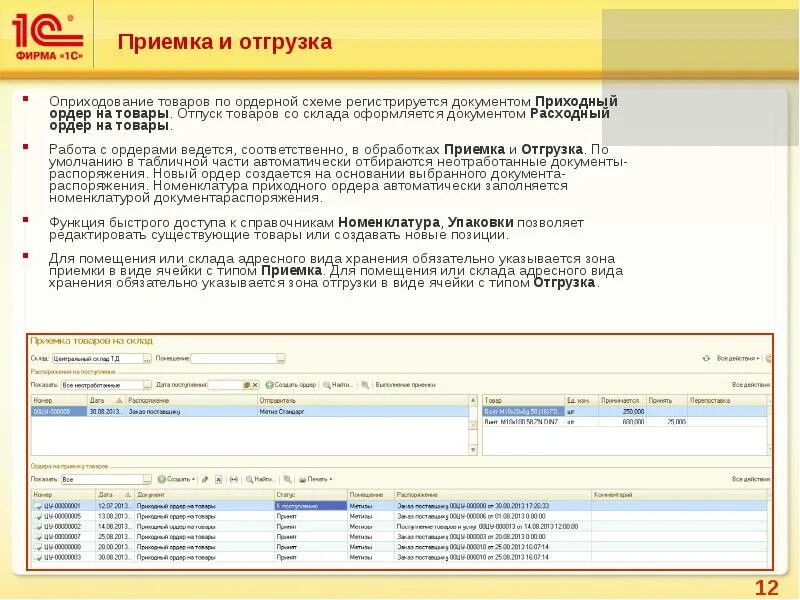Screen dimensions: 800x600
Task: Click the green plus Создать ордер icon
Action: (x=269, y=385)
